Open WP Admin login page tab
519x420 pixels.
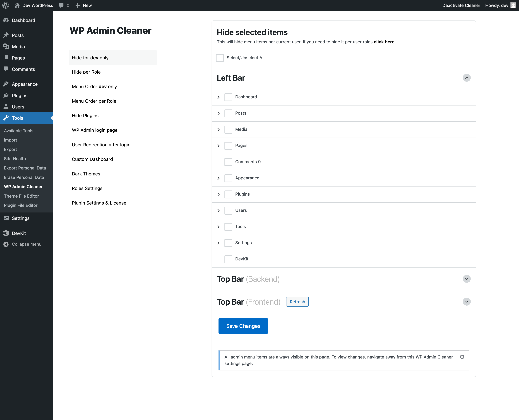pyautogui.click(x=113, y=130)
